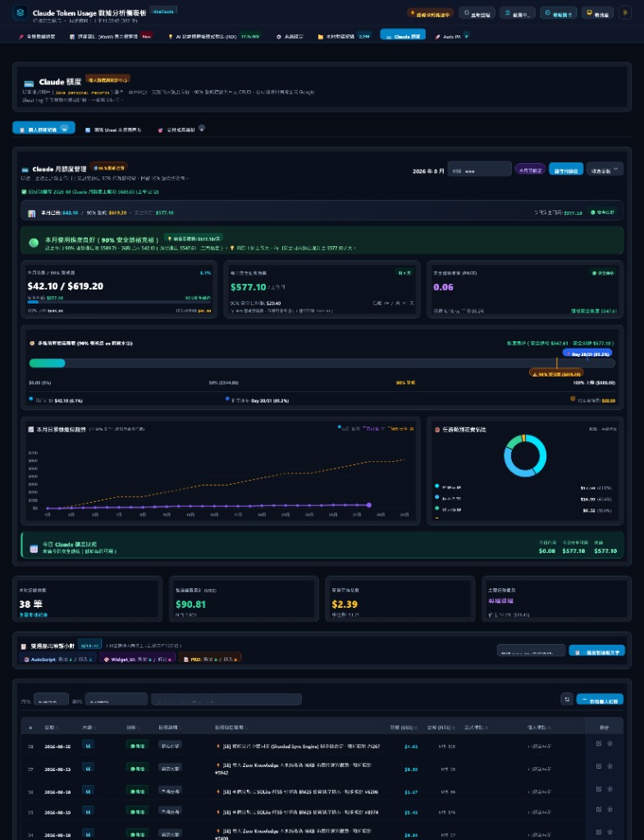Click the orange 90% warning marker on the bar
Screen dimensions: 644x840
[556, 373]
